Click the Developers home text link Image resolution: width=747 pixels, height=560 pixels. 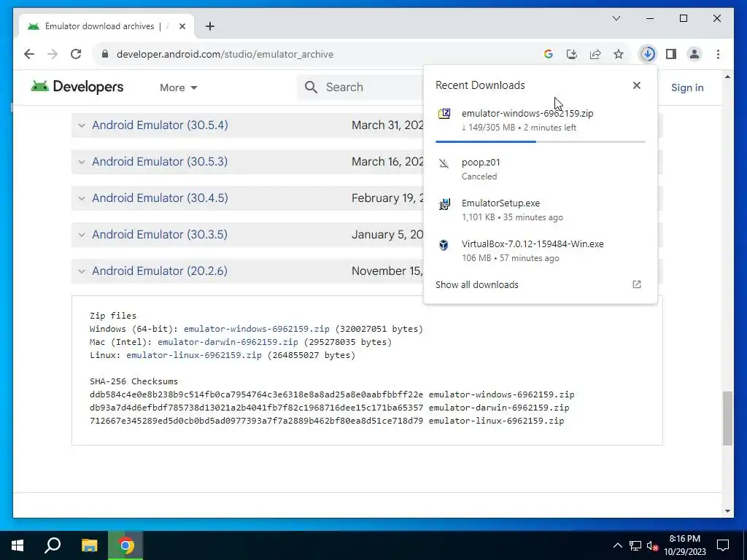(x=88, y=87)
